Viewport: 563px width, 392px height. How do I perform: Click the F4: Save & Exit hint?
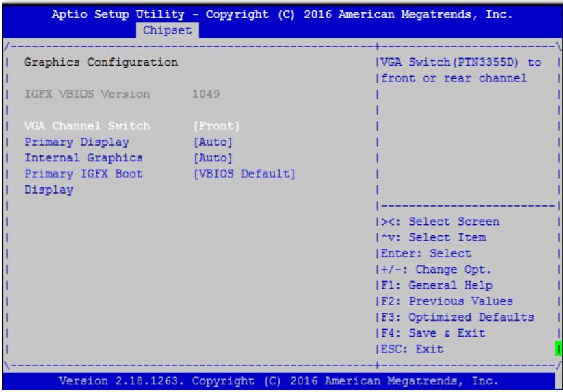click(433, 333)
